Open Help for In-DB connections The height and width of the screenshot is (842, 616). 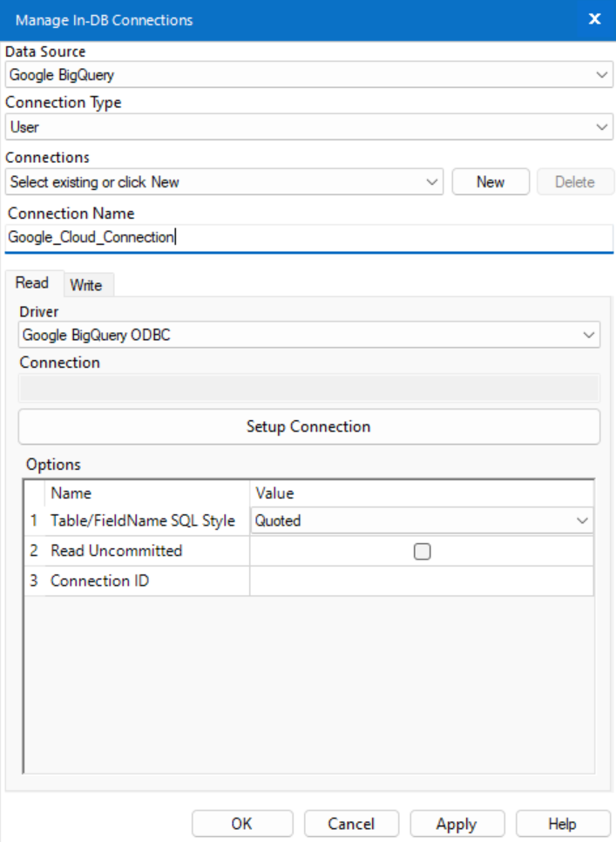tap(563, 824)
